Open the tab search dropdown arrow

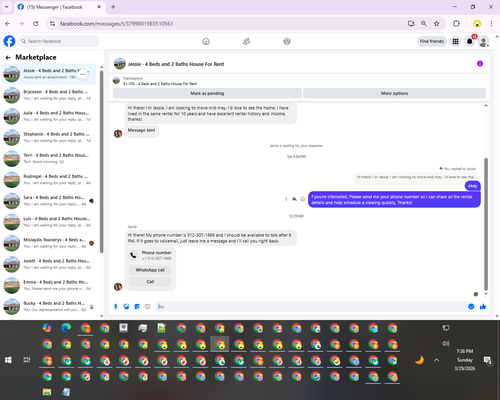(6, 7)
